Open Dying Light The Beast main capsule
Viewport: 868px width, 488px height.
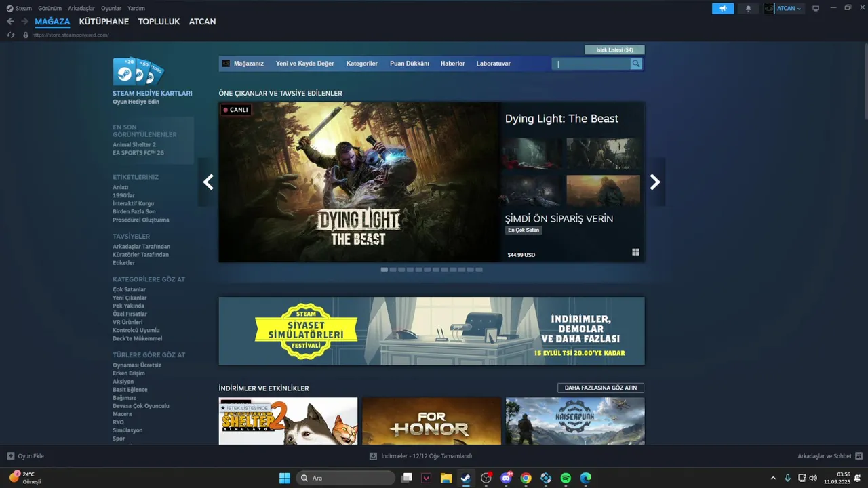click(x=359, y=182)
